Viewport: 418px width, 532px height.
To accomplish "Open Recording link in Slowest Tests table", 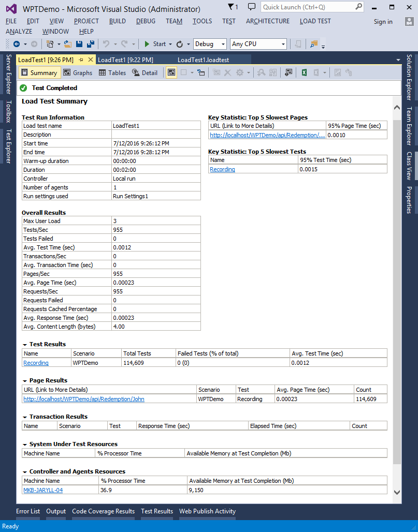I will [222, 169].
